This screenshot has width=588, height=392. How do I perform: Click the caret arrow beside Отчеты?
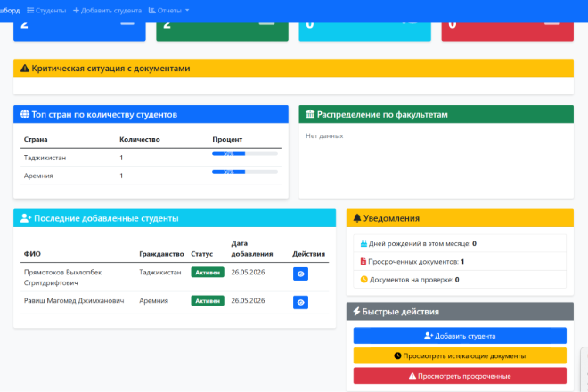point(187,11)
